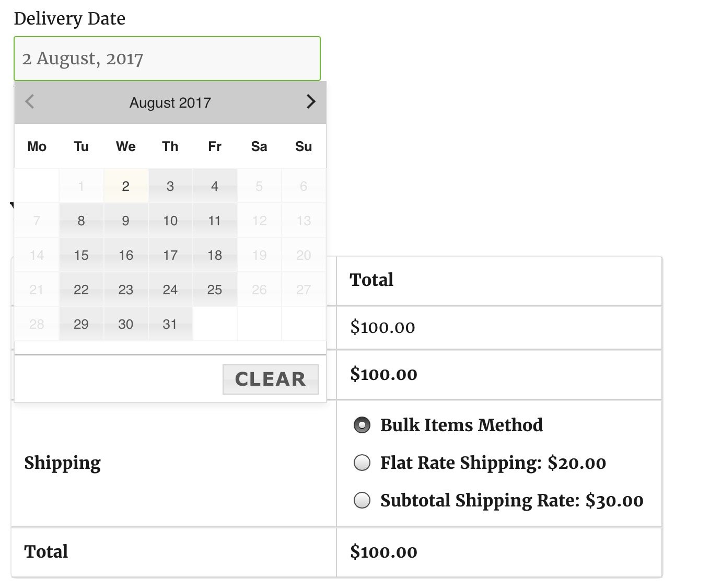The width and height of the screenshot is (710, 588).
Task: Choose Flat Rate Shipping $20.00
Action: [362, 463]
